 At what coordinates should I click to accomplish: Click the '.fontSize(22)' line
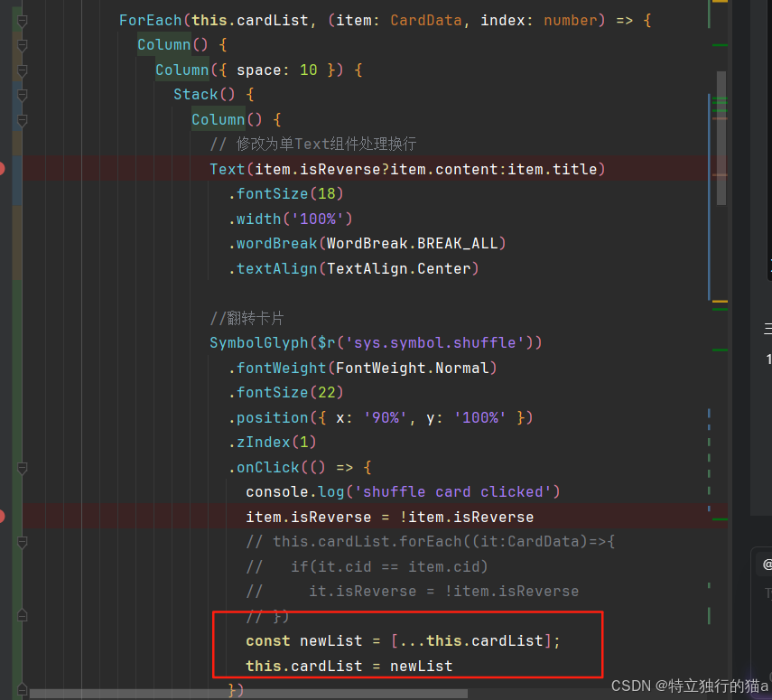coord(286,393)
